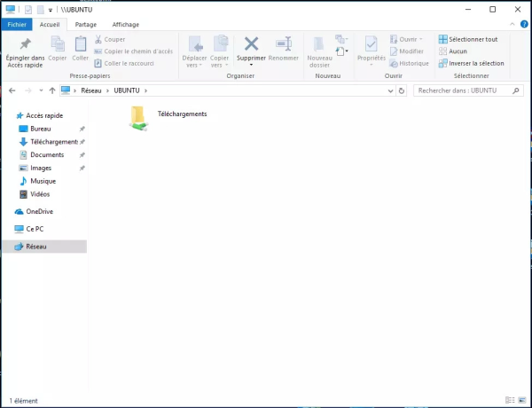
Task: Click the Nouveau dossier icon
Action: point(319,44)
